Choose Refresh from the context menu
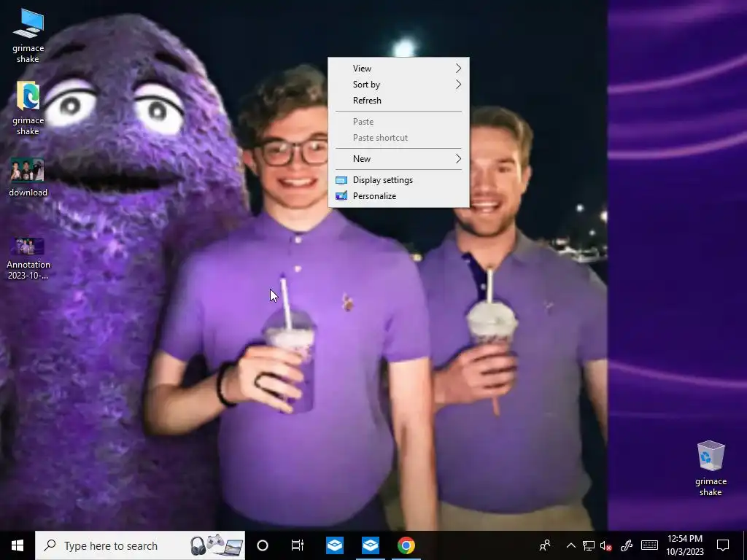 [399, 101]
